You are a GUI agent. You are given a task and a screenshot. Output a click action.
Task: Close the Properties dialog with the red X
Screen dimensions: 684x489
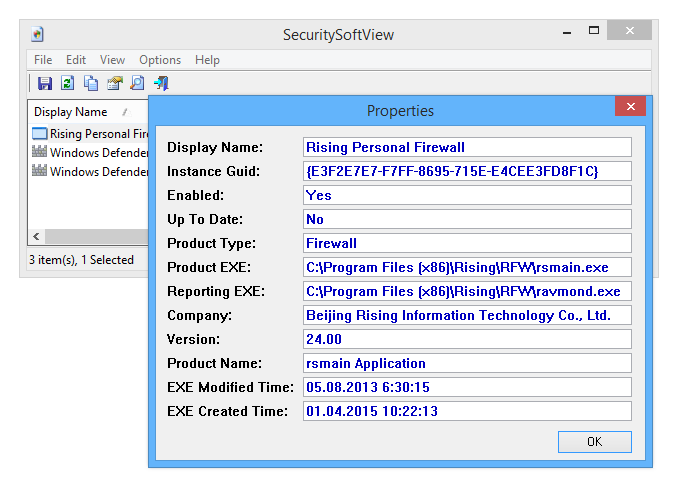click(x=629, y=107)
